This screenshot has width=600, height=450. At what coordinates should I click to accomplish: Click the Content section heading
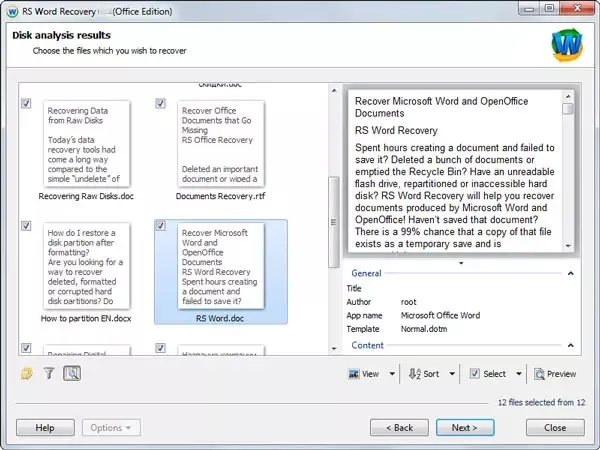pos(367,345)
